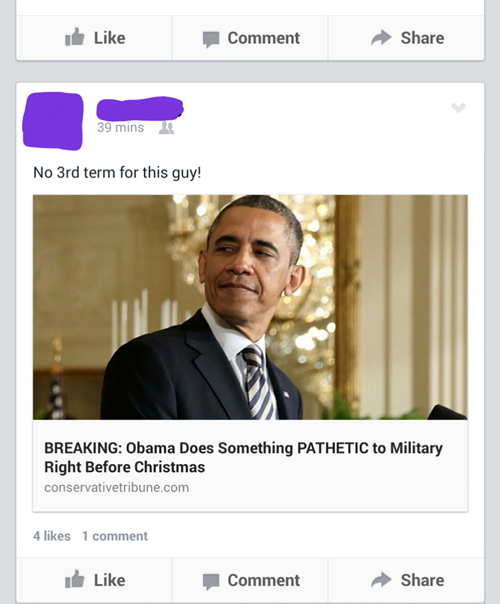Screen dimensions: 500x604
Task: Open post options chevron menu
Action: pos(458,107)
